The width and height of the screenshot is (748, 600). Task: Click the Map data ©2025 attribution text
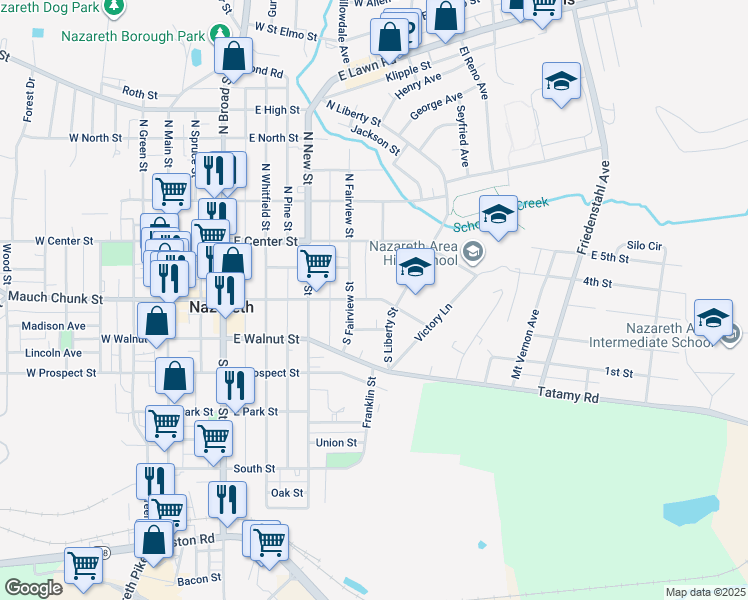pyautogui.click(x=704, y=592)
